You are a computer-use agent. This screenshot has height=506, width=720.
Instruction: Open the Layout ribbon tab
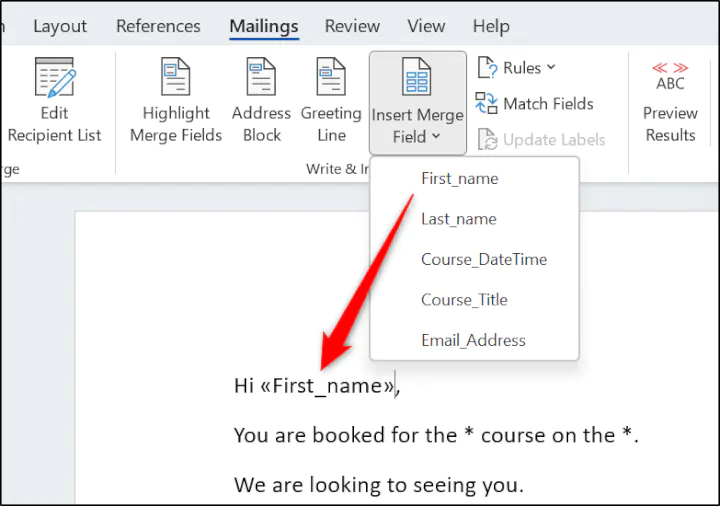[60, 26]
